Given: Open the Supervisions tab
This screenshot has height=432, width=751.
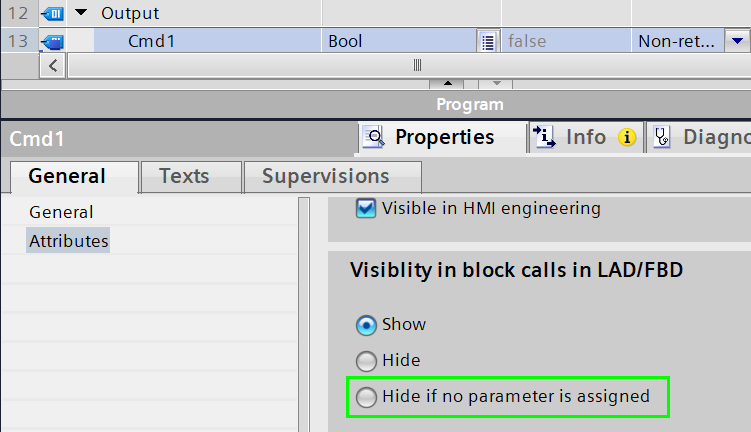Looking at the screenshot, I should pos(325,176).
